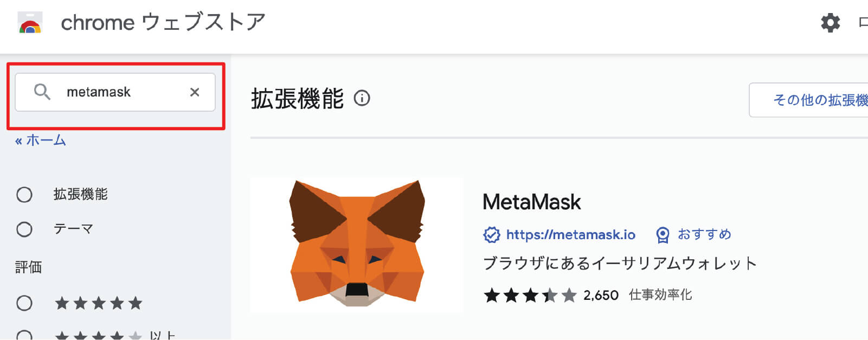Click the verified publisher badge icon
The width and height of the screenshot is (868, 340).
point(491,235)
